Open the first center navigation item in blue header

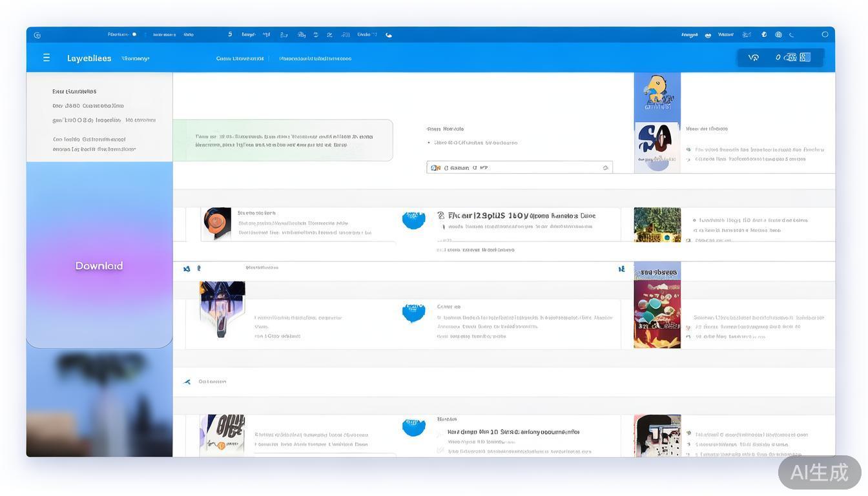(x=240, y=58)
